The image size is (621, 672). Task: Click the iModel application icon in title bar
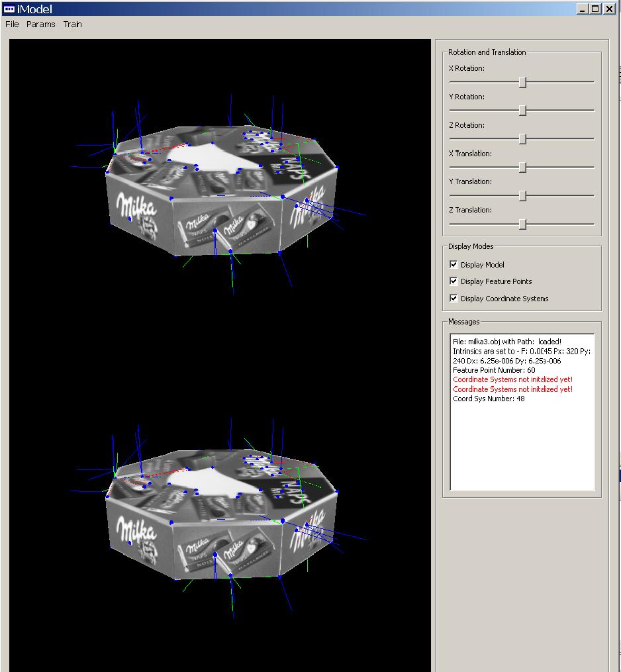point(9,9)
